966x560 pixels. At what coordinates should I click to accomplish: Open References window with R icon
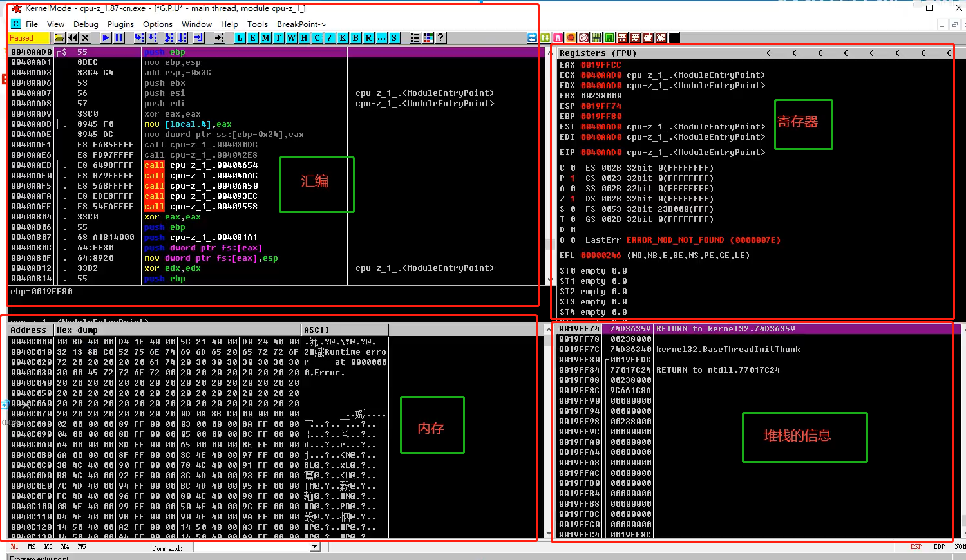(368, 38)
